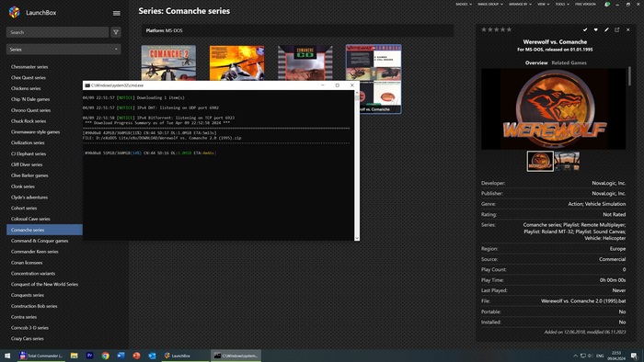644x362 pixels.
Task: Select the Werewolf logo thumbnail in details
Action: 540,161
